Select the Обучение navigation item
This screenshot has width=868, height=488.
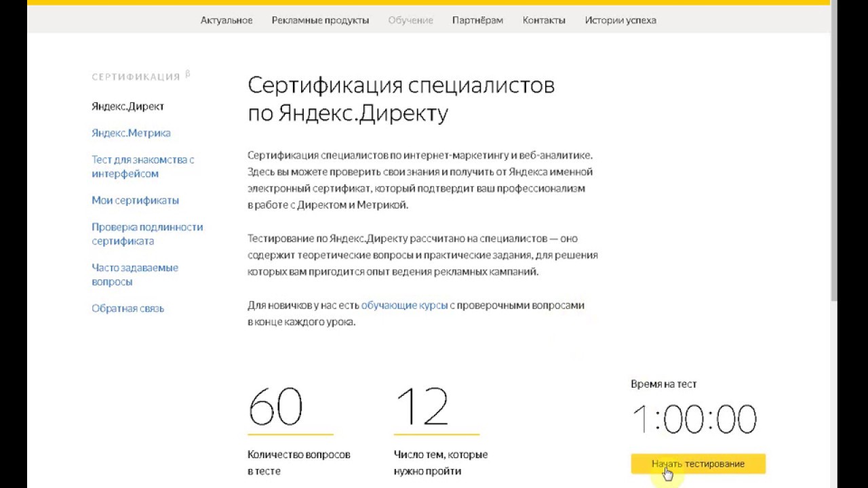[410, 20]
